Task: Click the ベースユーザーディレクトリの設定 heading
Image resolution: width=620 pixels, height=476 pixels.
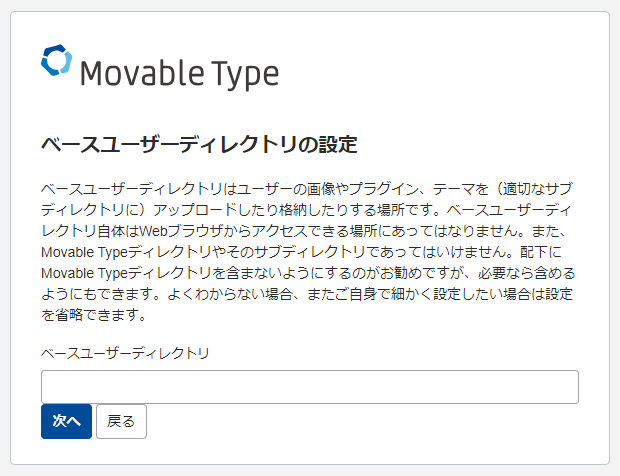Action: pos(199,144)
